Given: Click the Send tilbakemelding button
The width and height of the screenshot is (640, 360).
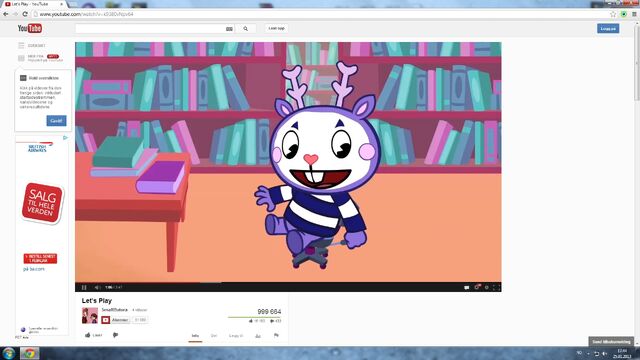Looking at the screenshot, I should pos(611,342).
